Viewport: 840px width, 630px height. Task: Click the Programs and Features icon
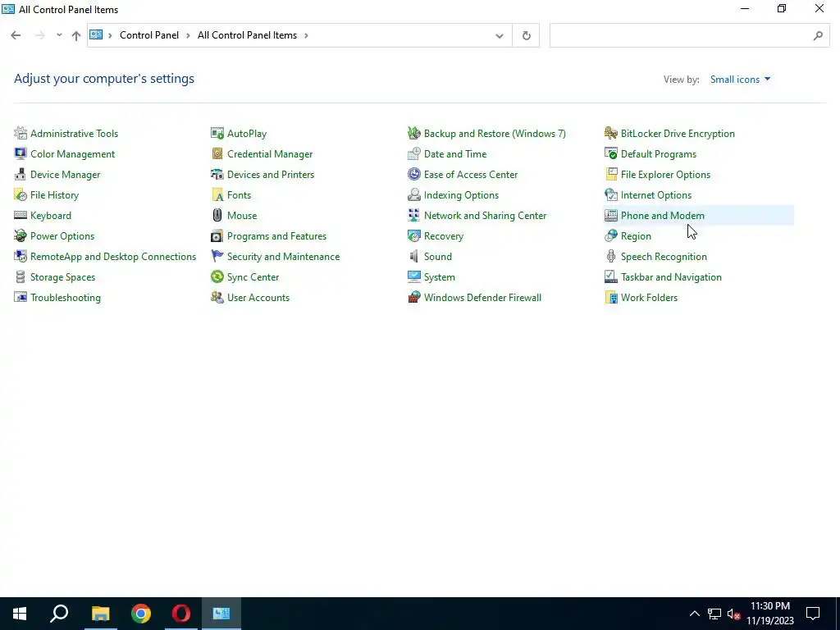point(217,235)
